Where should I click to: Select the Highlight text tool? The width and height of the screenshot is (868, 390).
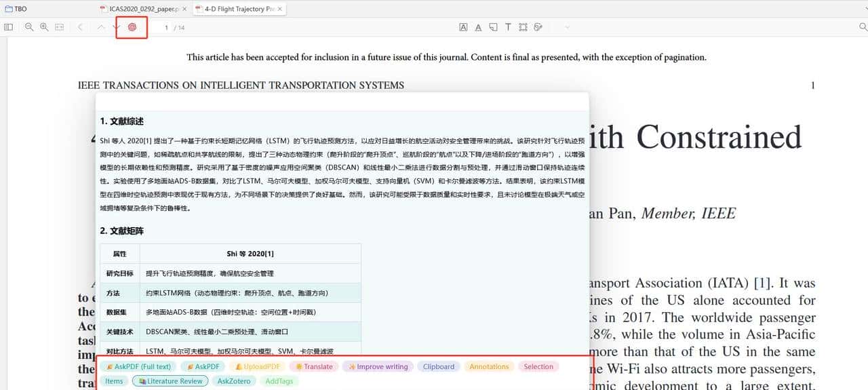pos(463,27)
